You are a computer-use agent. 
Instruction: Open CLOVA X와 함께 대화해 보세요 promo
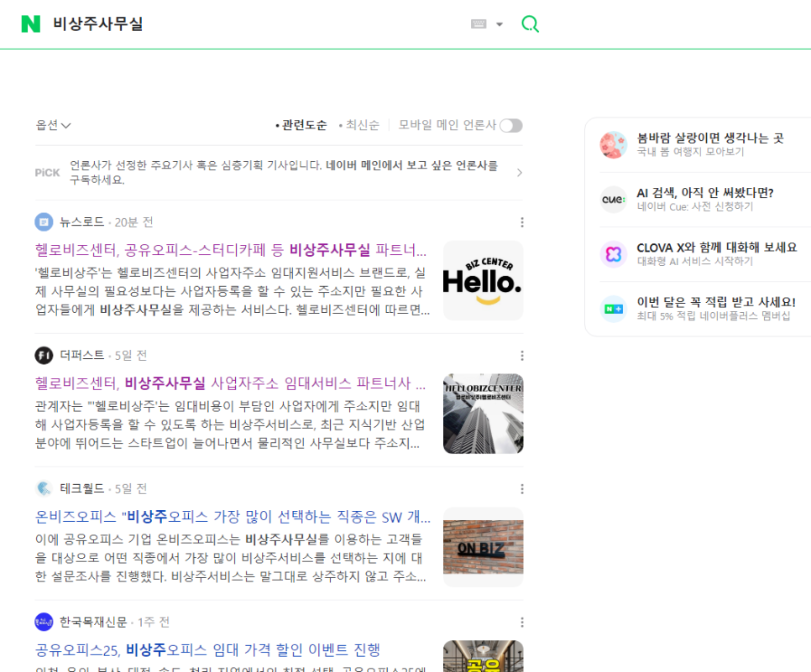click(717, 247)
